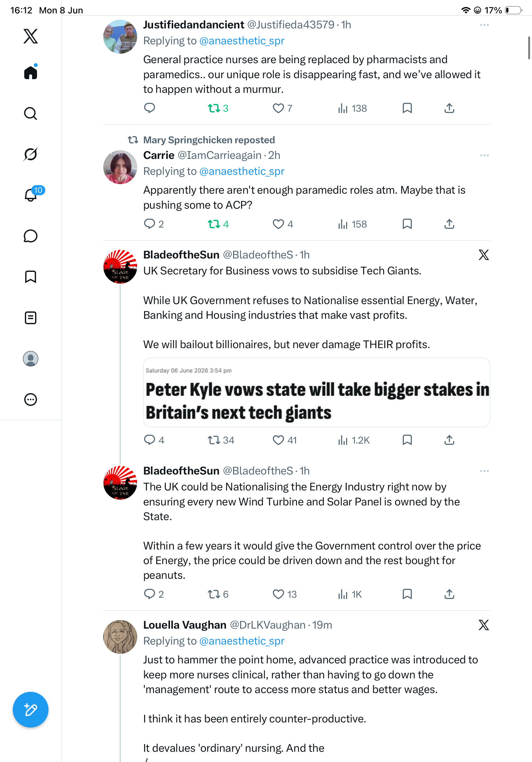
Task: Undo repost on Carrie's reply
Action: pyautogui.click(x=218, y=224)
